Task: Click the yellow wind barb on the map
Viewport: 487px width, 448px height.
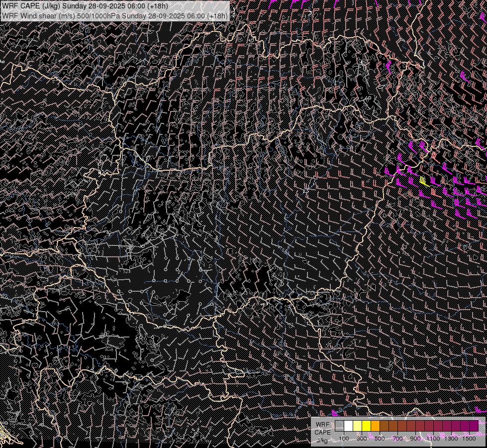Action: (x=423, y=181)
